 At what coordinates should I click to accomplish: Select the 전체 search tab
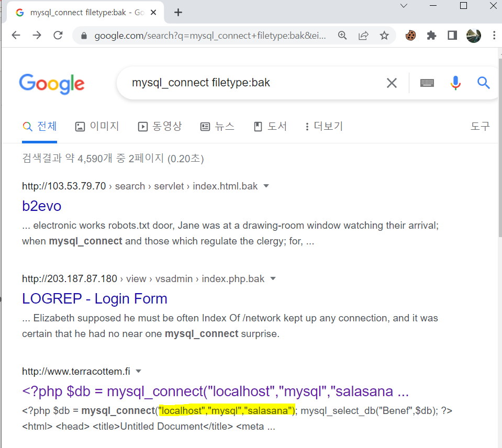[40, 127]
